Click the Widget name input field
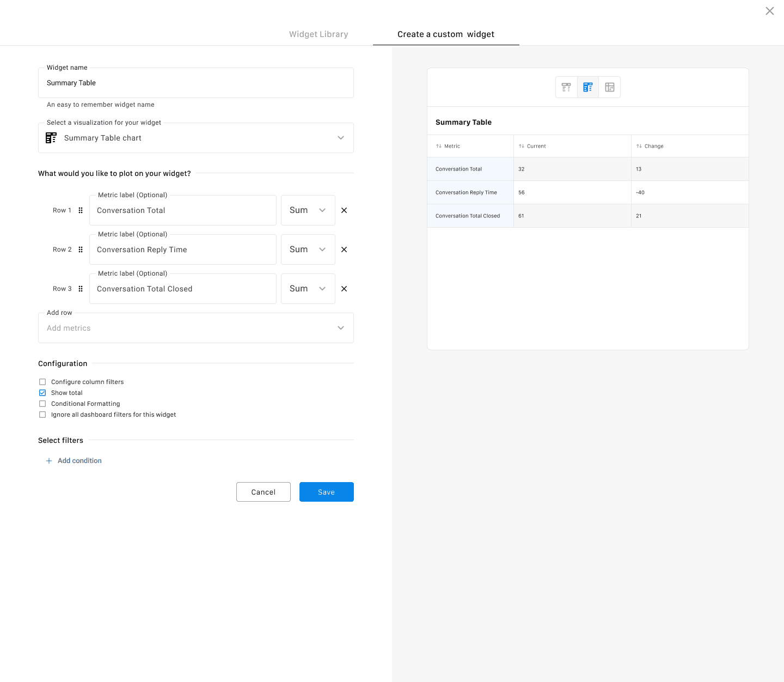This screenshot has height=682, width=784. tap(196, 83)
